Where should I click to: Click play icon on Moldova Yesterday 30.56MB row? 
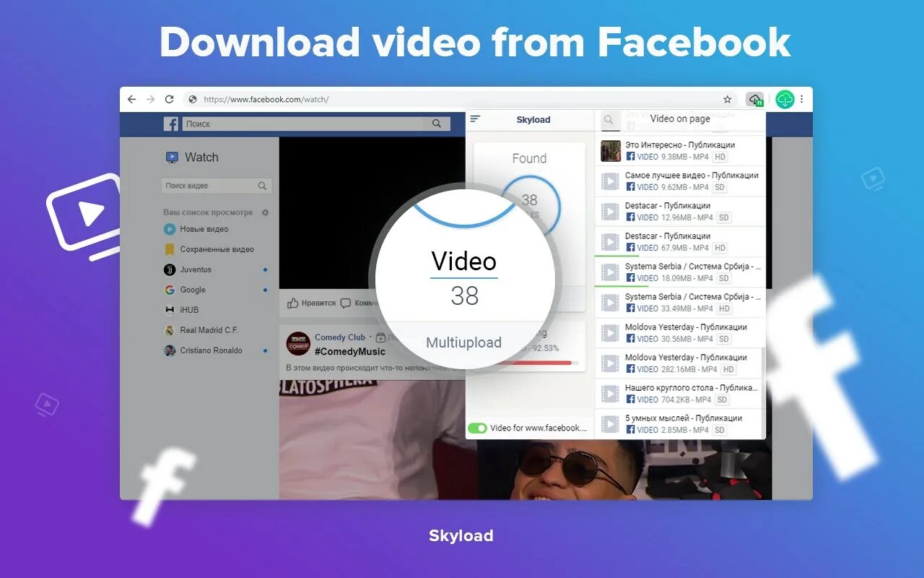point(611,333)
